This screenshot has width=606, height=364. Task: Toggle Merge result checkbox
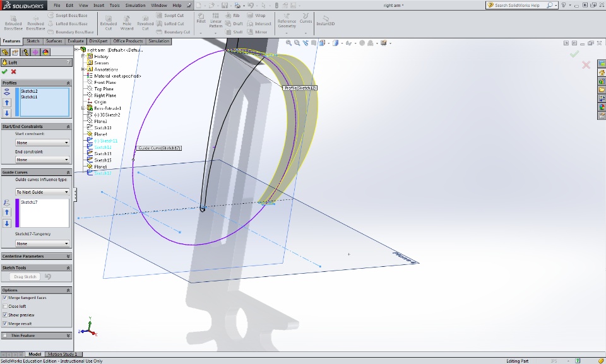coord(5,324)
